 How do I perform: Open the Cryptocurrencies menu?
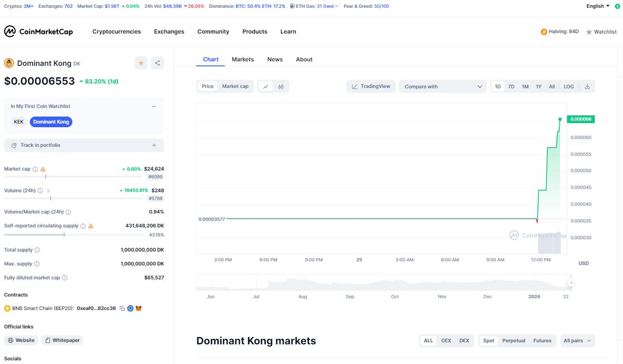click(x=117, y=32)
